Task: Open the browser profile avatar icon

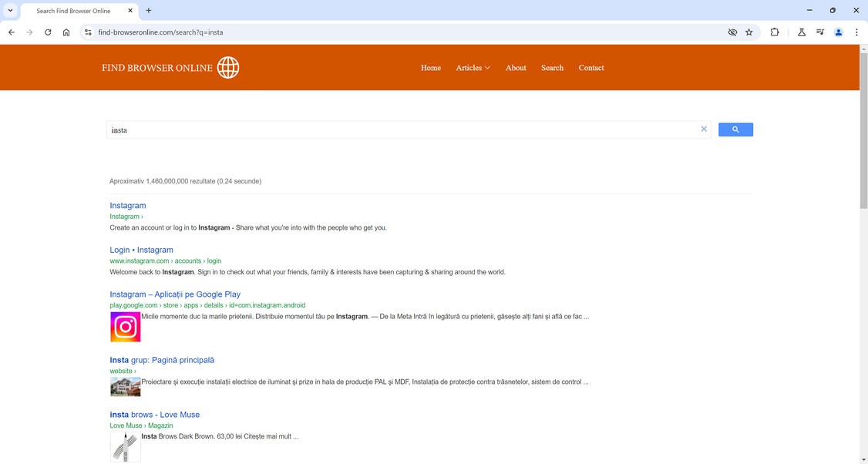Action: [838, 32]
